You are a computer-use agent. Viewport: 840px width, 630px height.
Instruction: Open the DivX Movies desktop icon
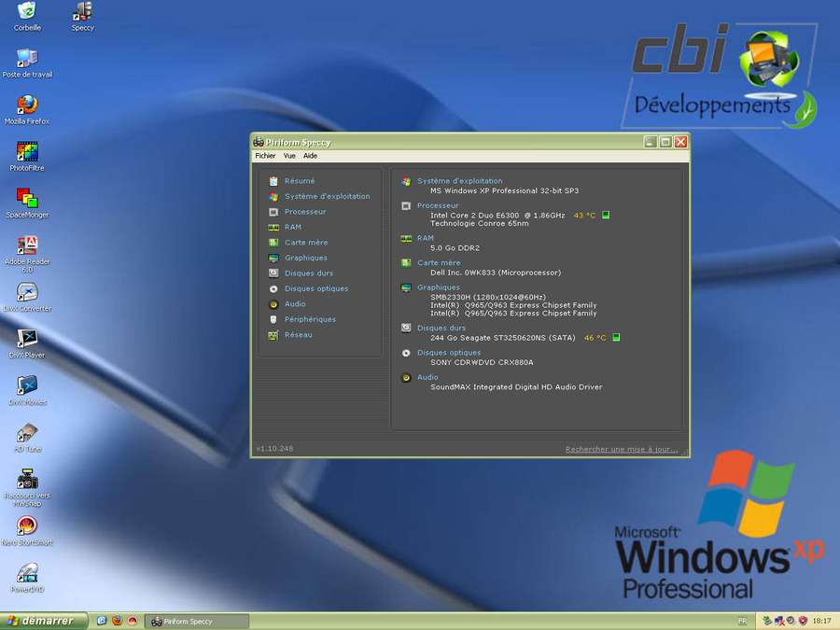click(27, 391)
